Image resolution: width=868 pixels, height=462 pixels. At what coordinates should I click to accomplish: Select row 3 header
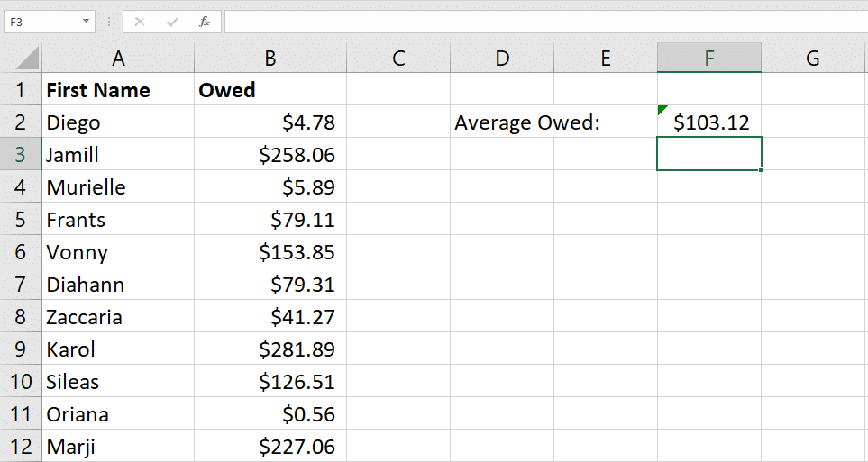[21, 154]
